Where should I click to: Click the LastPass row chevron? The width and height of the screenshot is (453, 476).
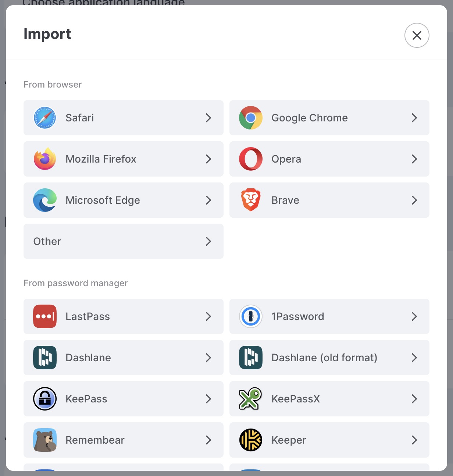208,316
